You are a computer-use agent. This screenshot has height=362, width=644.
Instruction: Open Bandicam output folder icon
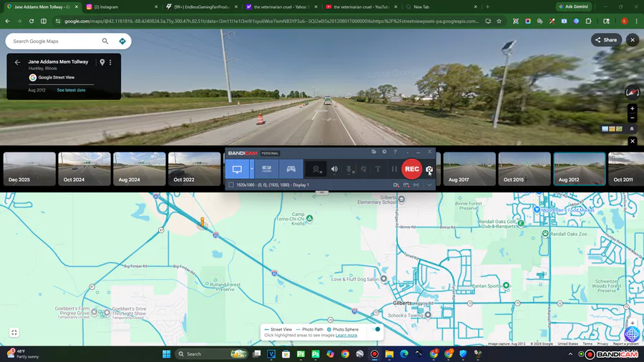pos(374,152)
